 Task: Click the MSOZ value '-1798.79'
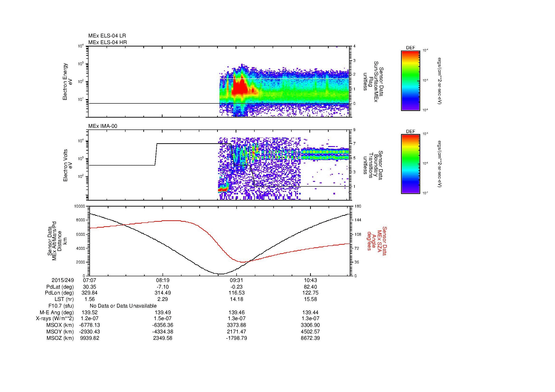(236, 338)
